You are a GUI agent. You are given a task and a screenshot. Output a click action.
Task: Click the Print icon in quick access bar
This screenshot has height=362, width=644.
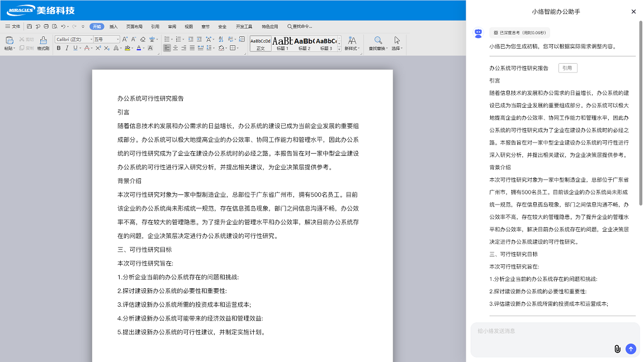tap(46, 26)
